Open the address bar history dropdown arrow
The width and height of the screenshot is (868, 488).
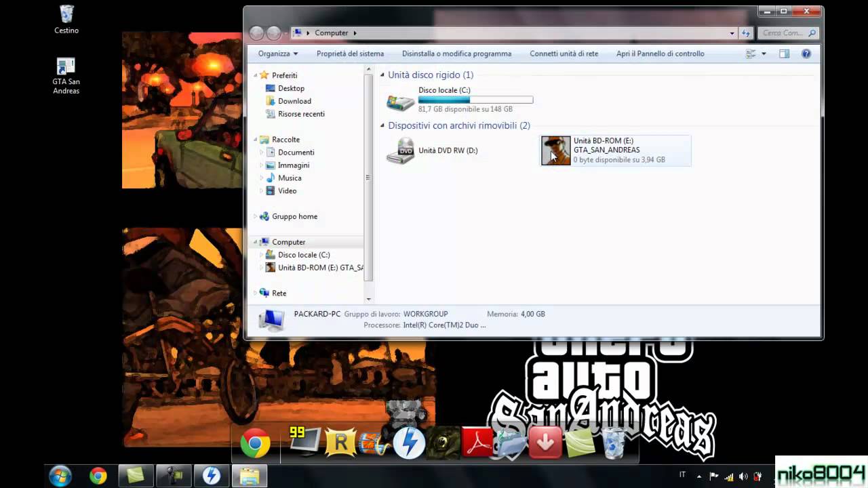(732, 33)
